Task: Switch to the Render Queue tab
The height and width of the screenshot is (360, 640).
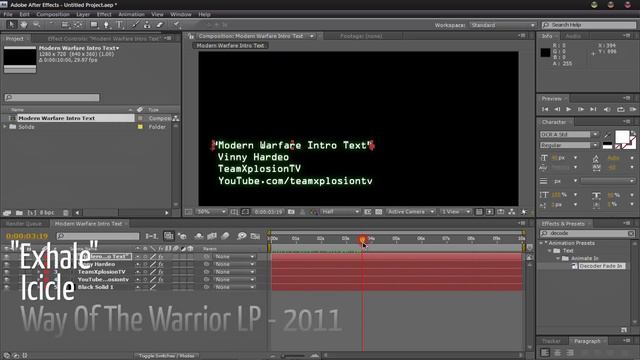Action: (24, 224)
